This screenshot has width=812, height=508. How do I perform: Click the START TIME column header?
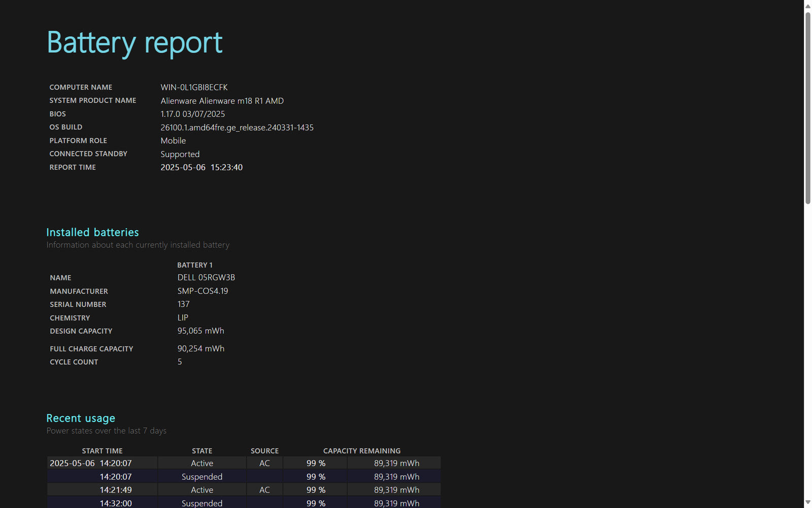tap(102, 451)
